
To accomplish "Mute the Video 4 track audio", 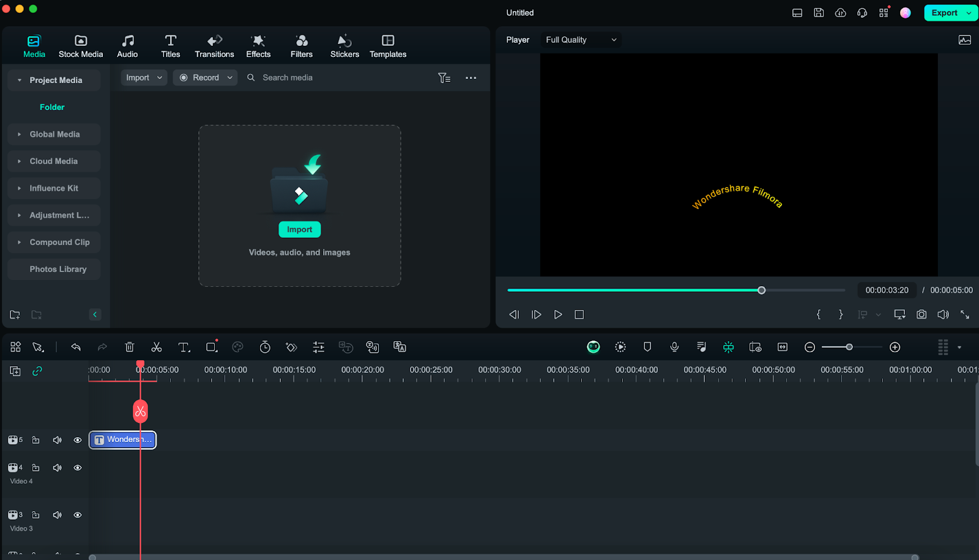I will tap(57, 468).
